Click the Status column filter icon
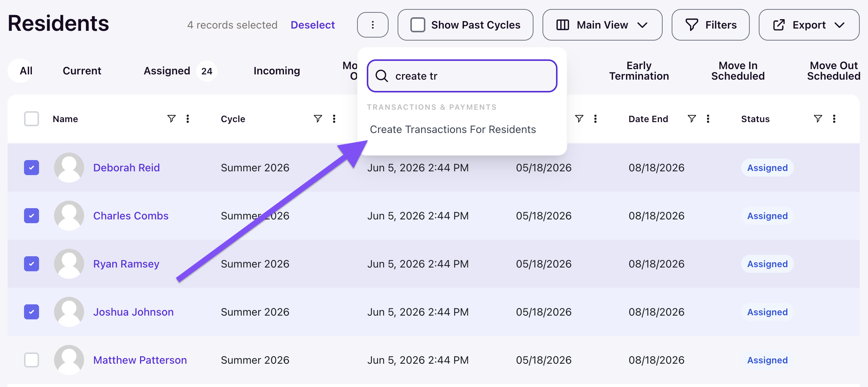 pos(818,119)
